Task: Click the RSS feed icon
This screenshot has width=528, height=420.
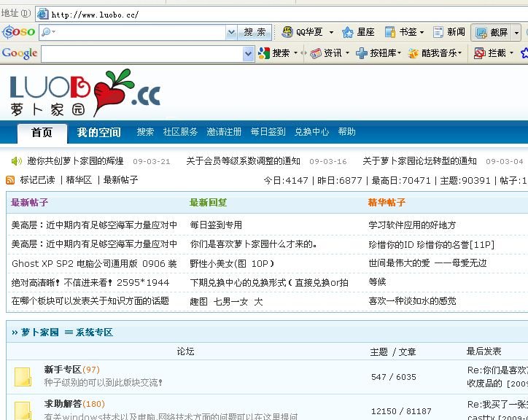Action: tap(10, 180)
